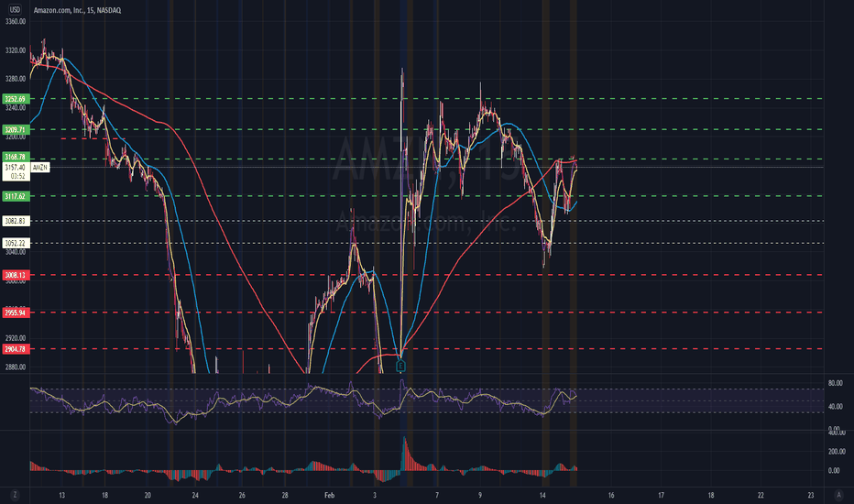Select the green 3252.69 price level label
854x504 pixels.
[x=16, y=99]
